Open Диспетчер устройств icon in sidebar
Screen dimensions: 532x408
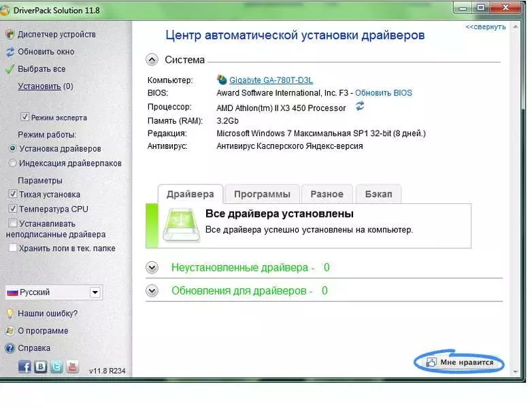pyautogui.click(x=10, y=34)
